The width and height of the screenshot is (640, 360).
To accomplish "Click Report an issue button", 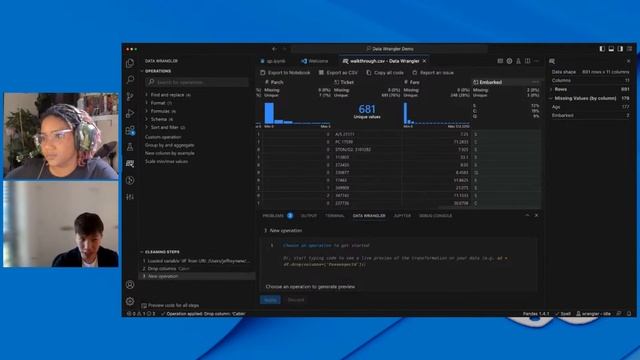I will [x=433, y=73].
